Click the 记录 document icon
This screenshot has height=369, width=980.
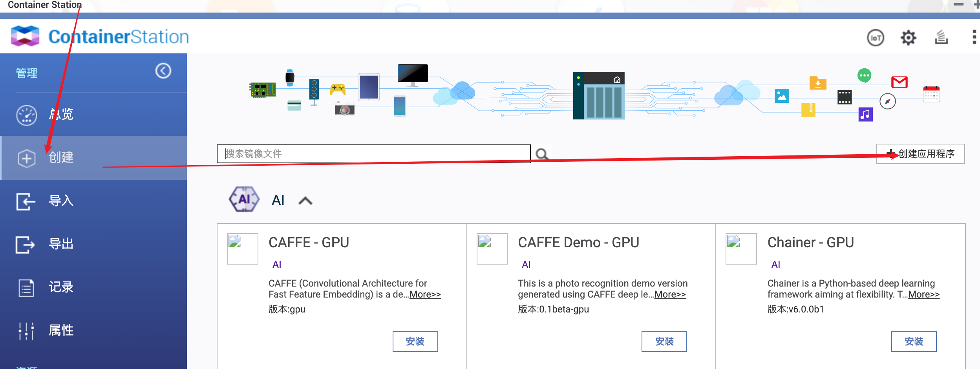click(26, 288)
